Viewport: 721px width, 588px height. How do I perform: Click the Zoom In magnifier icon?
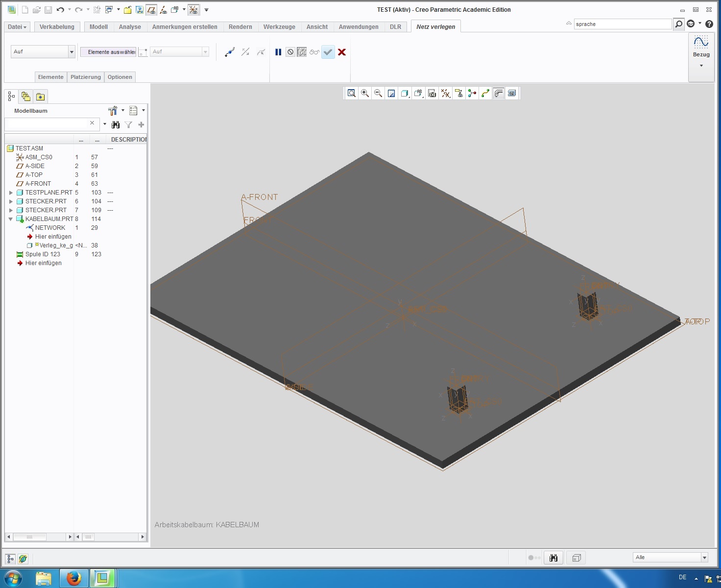pos(365,93)
